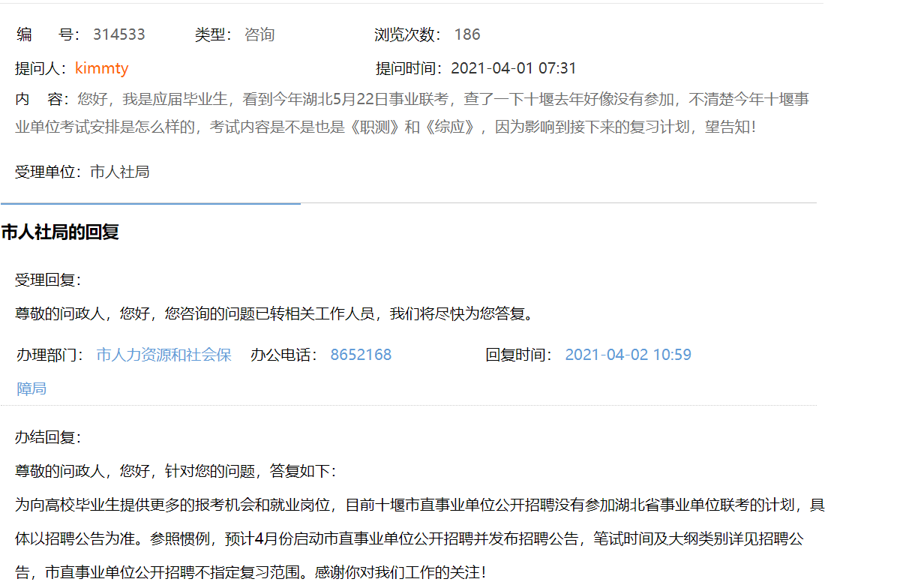This screenshot has height=588, width=900.
Task: Click the department link 市人力资源和社会保障局
Action: coord(124,371)
